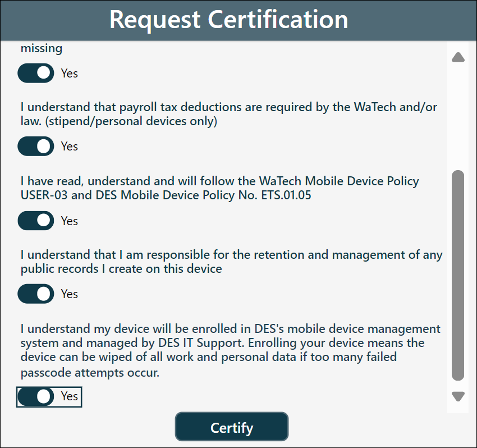
Task: Toggle the Yes switch below 'missing'
Action: click(36, 73)
